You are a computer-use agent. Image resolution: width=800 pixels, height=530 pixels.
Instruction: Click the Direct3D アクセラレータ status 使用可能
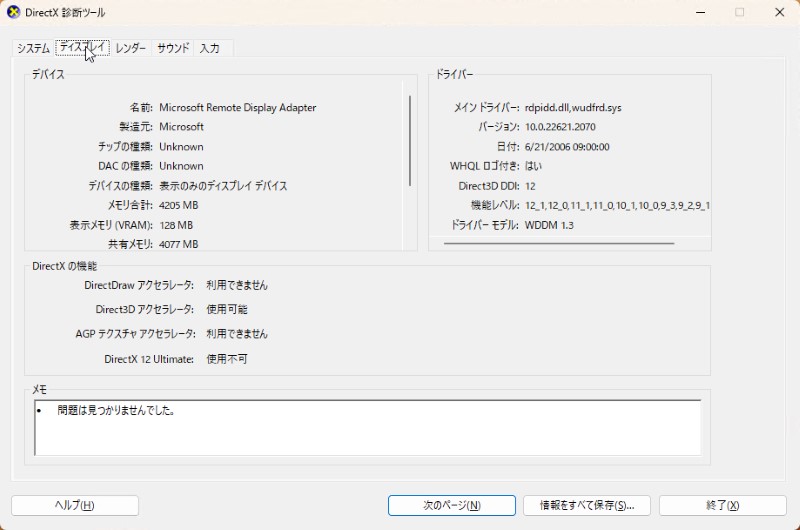[x=227, y=310]
